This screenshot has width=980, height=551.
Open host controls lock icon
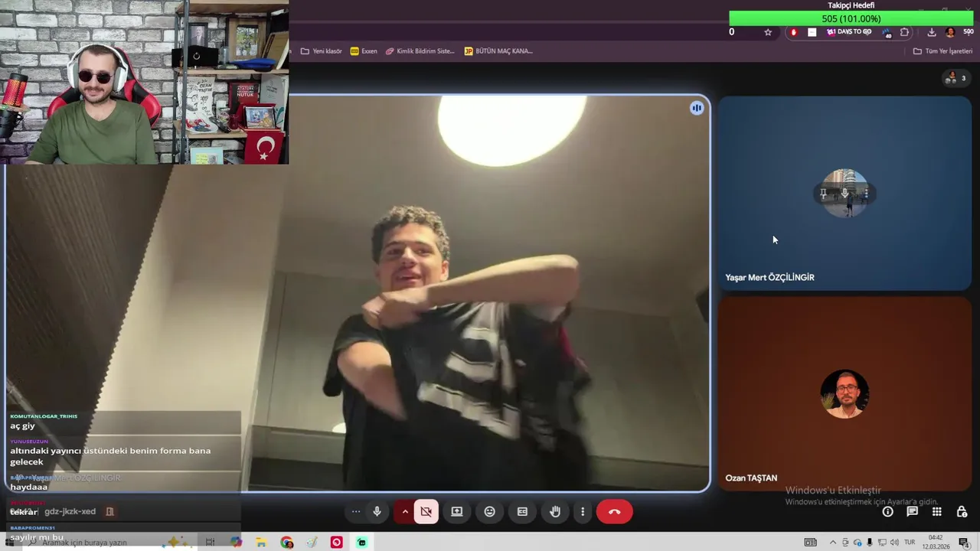click(962, 511)
